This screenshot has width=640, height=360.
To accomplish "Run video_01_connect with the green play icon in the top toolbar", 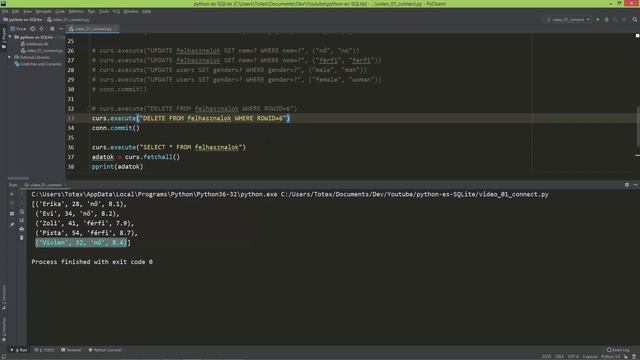I will point(598,19).
